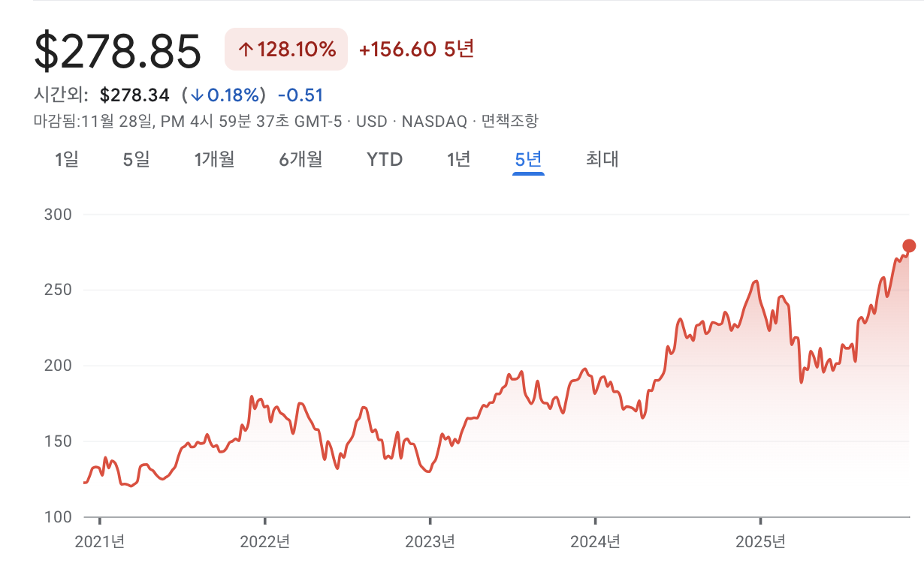Image resolution: width=924 pixels, height=566 pixels.
Task: Click the 100 y-axis label
Action: (59, 517)
